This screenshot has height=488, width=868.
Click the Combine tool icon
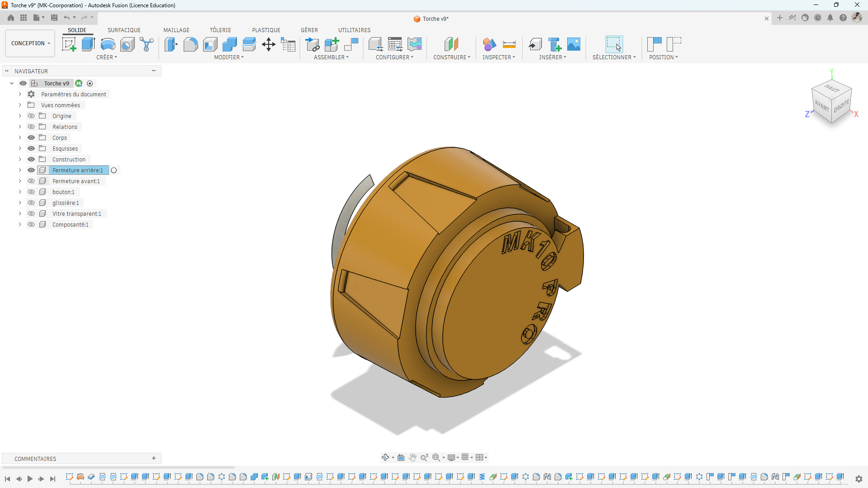coord(230,44)
